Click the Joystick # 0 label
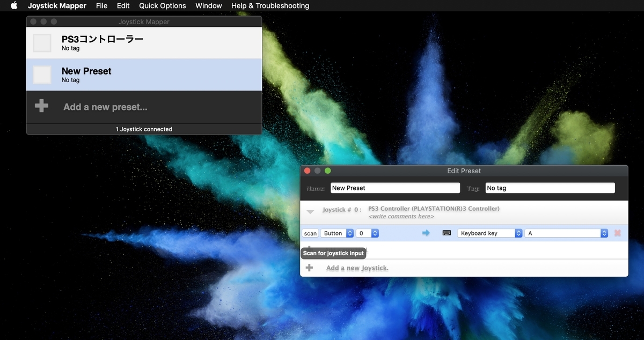 [x=342, y=210]
